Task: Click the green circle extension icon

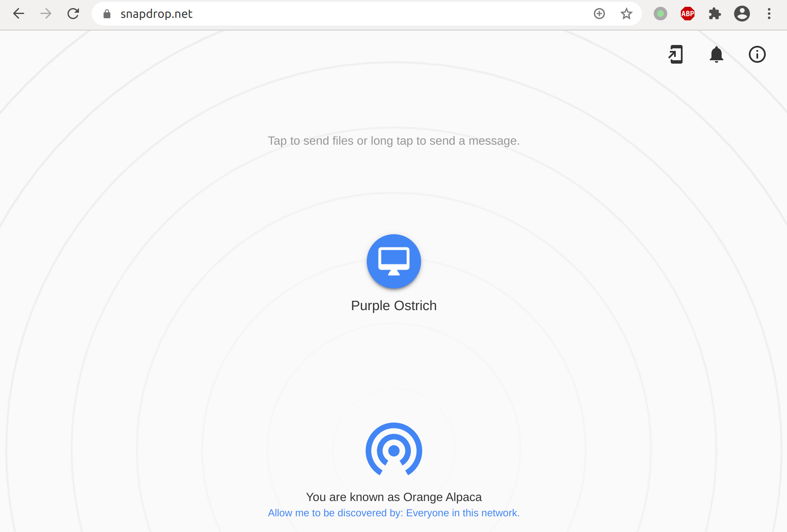Action: pos(660,14)
